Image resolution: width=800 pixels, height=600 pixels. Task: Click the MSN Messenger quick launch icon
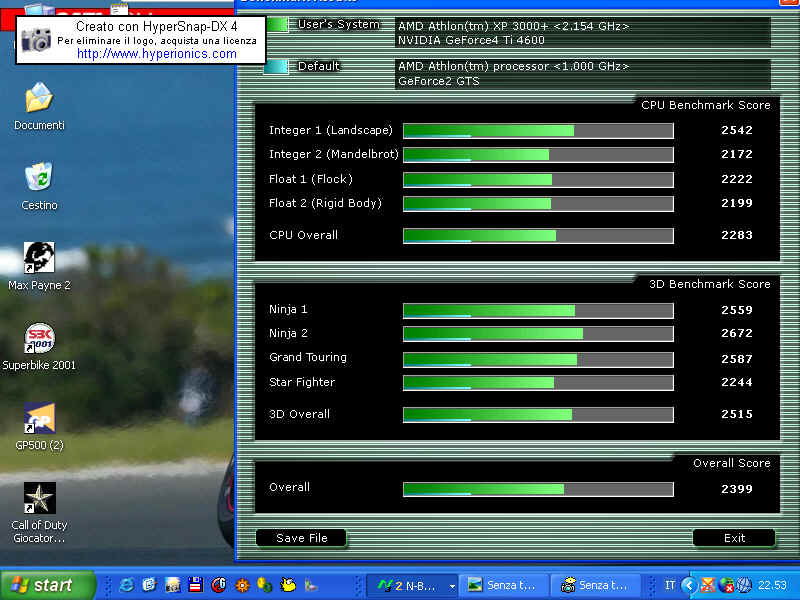click(264, 585)
